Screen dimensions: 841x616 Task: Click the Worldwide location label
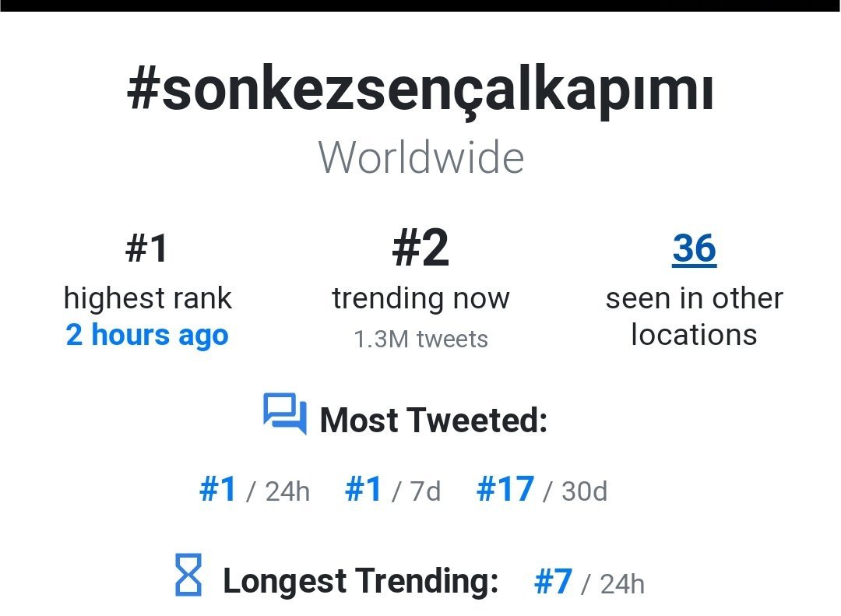(x=420, y=157)
